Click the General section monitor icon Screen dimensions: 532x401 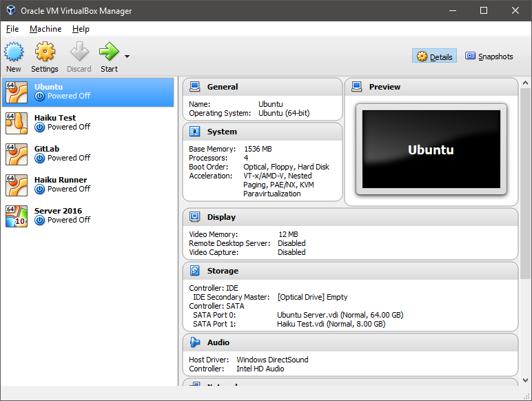195,87
